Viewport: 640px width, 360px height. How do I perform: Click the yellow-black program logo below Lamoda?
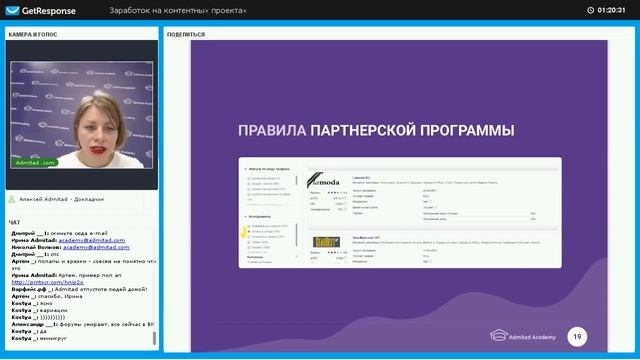click(x=326, y=242)
